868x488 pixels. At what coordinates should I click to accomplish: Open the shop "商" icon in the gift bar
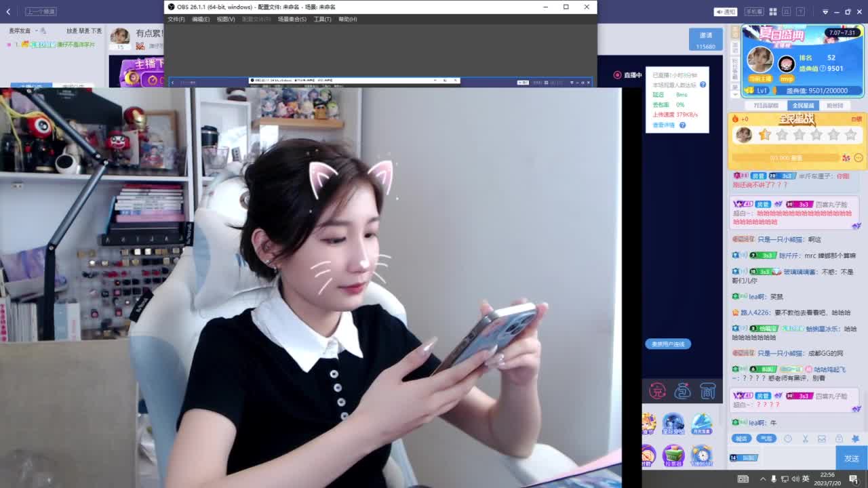[x=707, y=392]
